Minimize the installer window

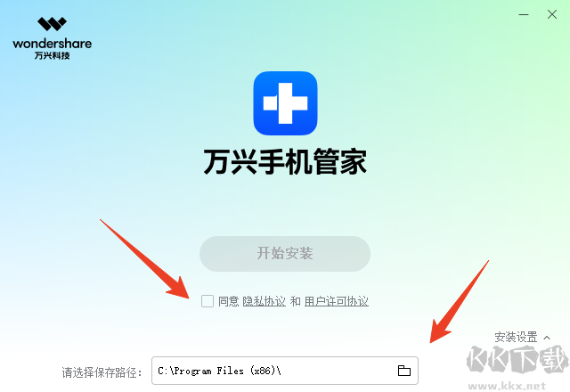click(x=524, y=14)
